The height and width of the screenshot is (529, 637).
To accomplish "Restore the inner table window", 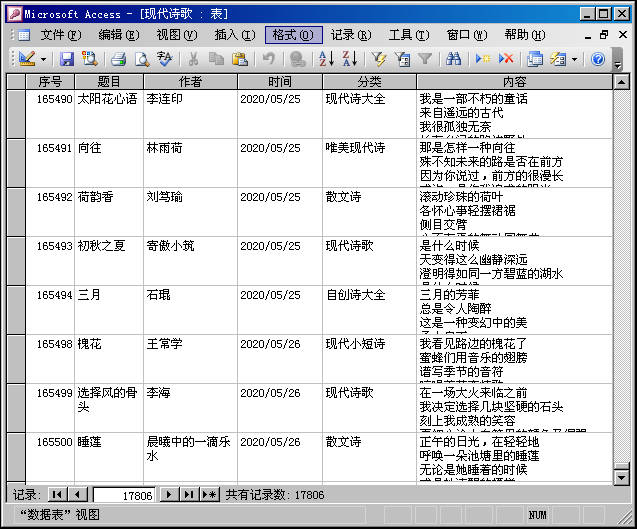I will (604, 35).
